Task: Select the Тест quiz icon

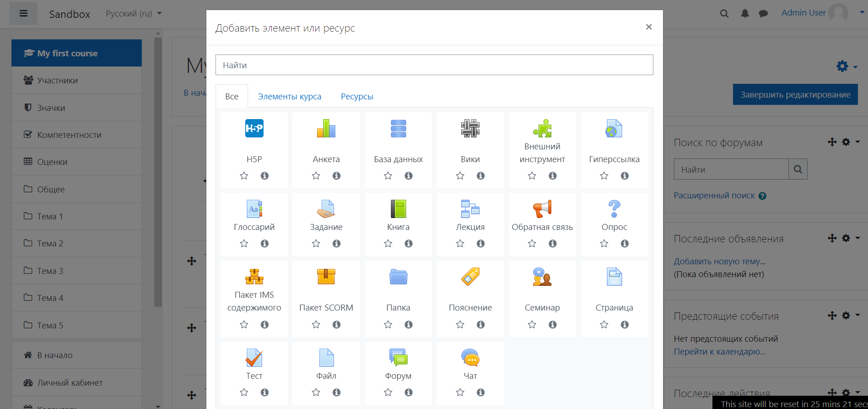Action: tap(254, 358)
